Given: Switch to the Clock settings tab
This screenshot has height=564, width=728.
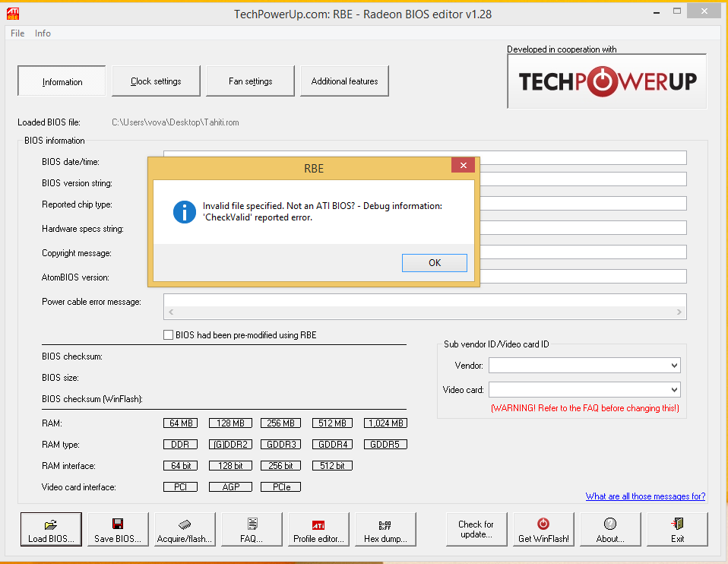Looking at the screenshot, I should tap(156, 81).
